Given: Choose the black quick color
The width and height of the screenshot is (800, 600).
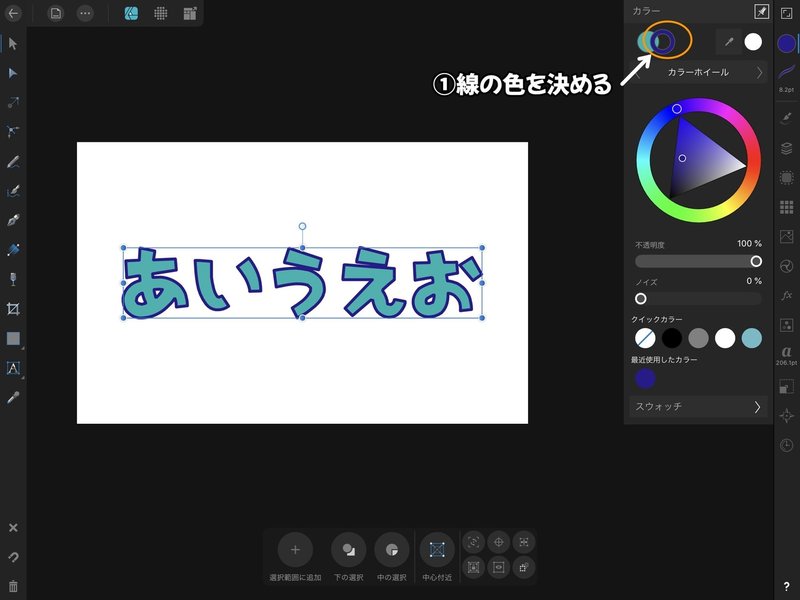Looking at the screenshot, I should click(x=672, y=338).
